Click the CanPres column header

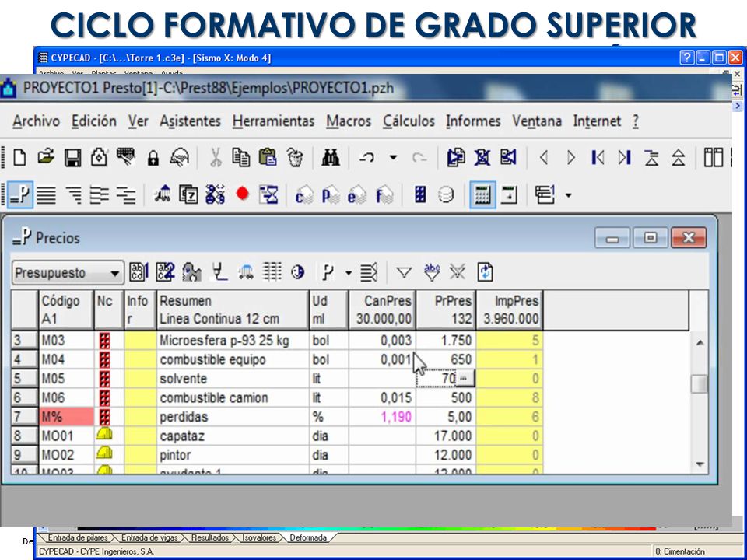click(382, 310)
